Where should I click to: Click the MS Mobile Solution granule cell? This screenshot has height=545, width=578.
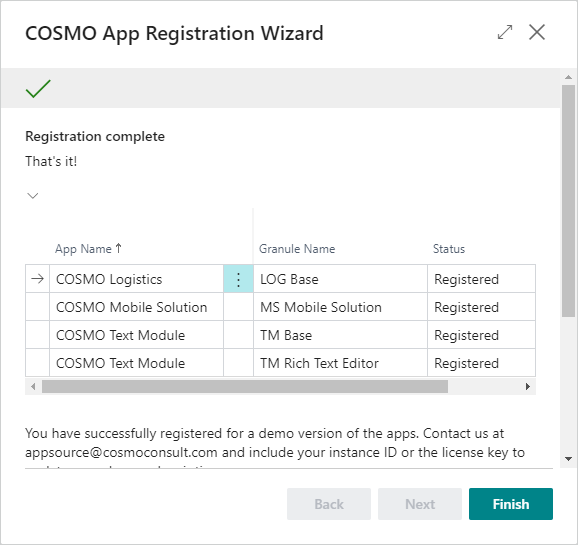[x=340, y=307]
